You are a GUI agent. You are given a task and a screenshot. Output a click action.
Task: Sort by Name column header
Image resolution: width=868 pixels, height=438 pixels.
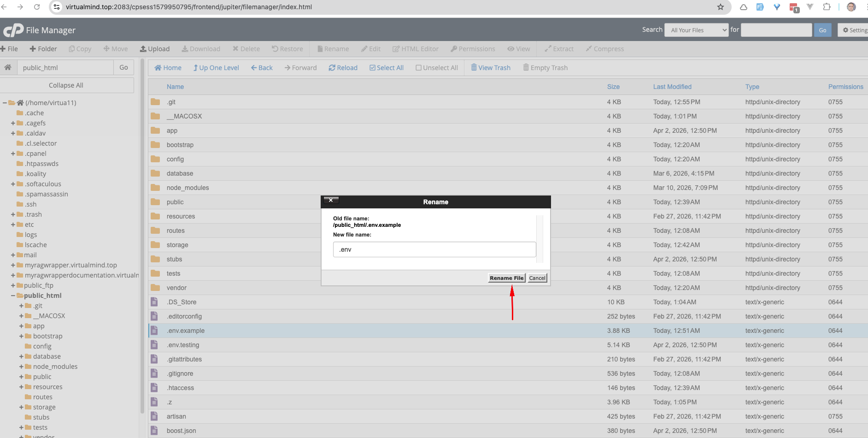tap(175, 87)
